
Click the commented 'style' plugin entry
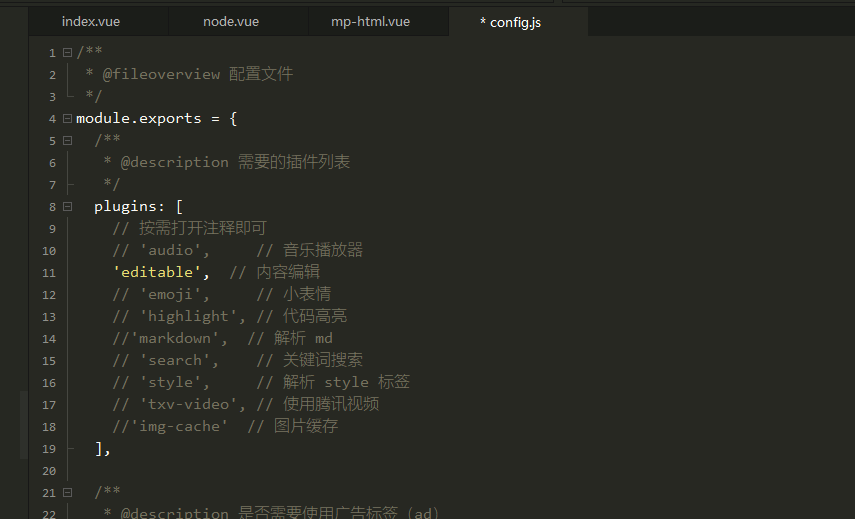(x=161, y=382)
